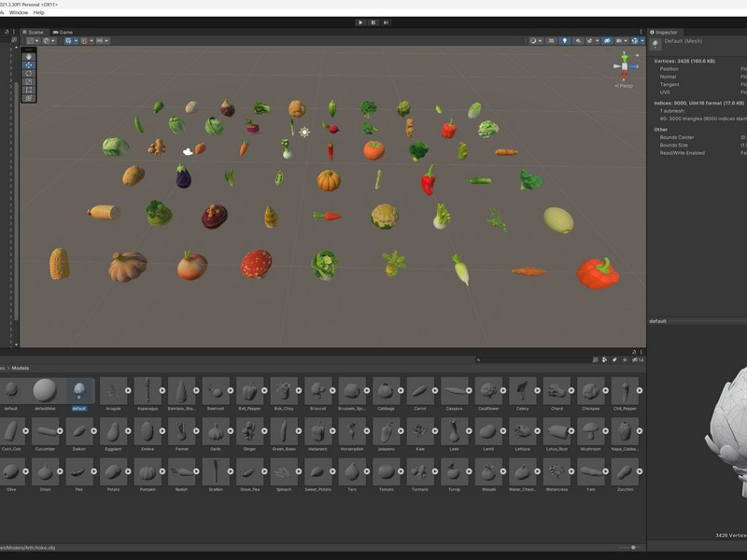Open the Help menu

point(38,12)
